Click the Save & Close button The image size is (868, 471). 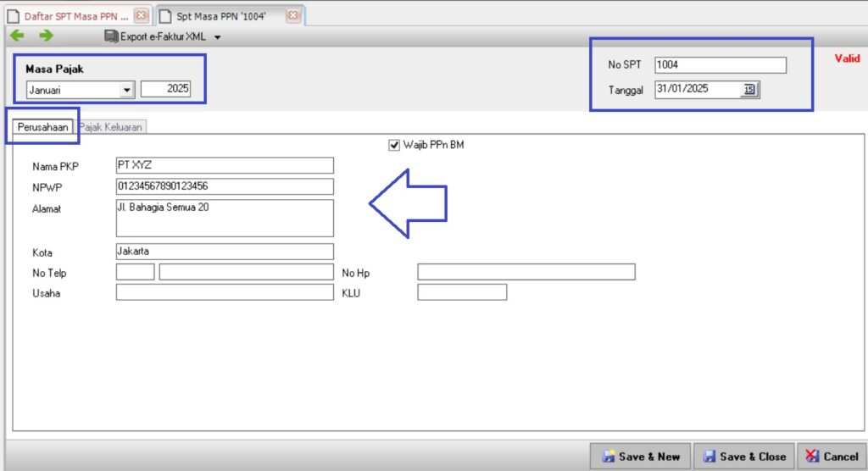point(744,456)
